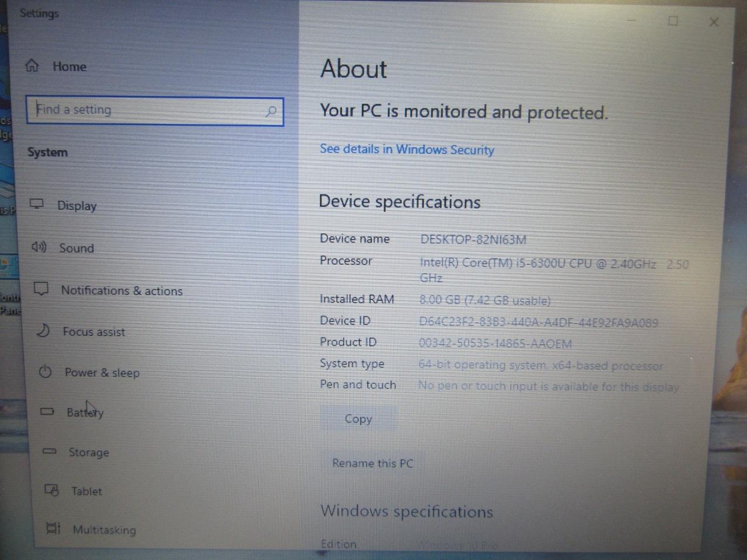747x560 pixels.
Task: Click the Rename this PC button
Action: coord(372,463)
